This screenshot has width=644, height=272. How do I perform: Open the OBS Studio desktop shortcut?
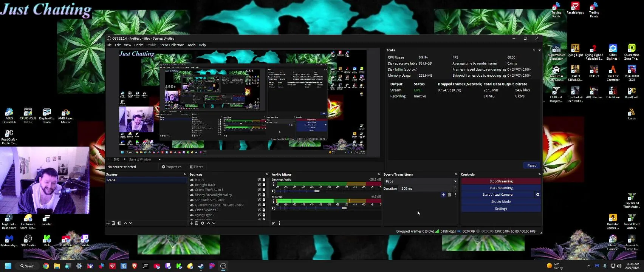tap(28, 241)
